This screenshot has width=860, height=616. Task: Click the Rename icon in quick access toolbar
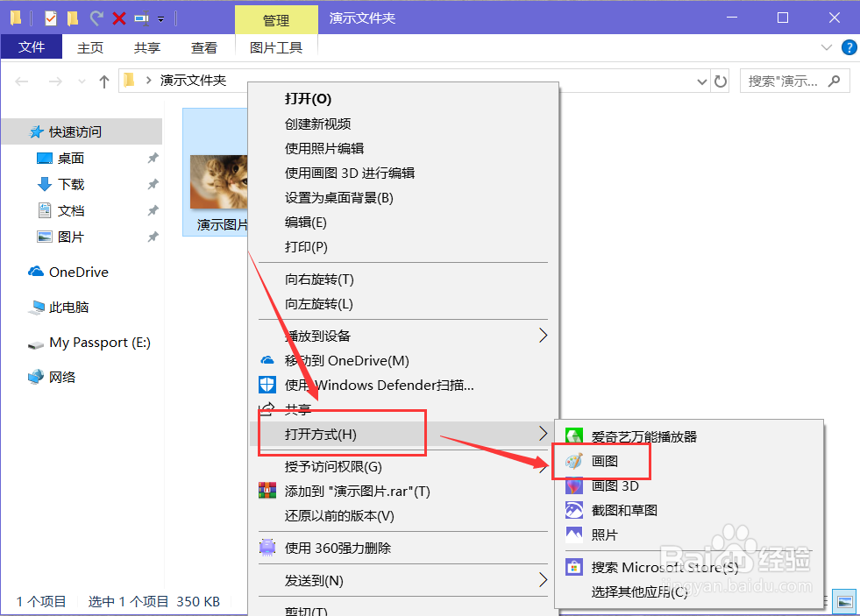141,18
